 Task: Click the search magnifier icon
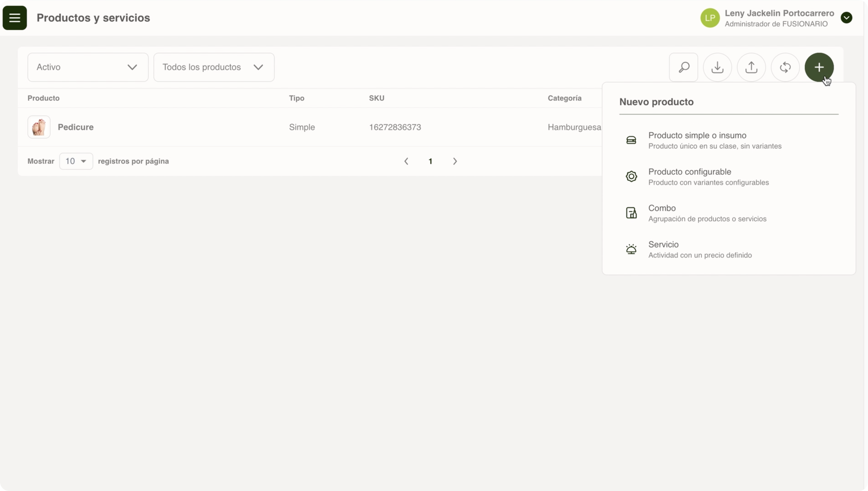click(x=683, y=67)
